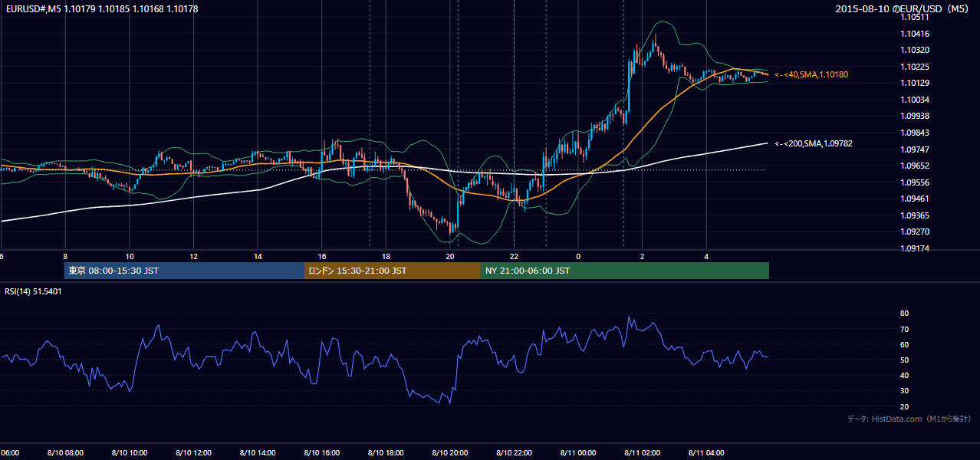Click the 8/10 10:00 bottom date label
The width and height of the screenshot is (980, 460).
coord(130,453)
